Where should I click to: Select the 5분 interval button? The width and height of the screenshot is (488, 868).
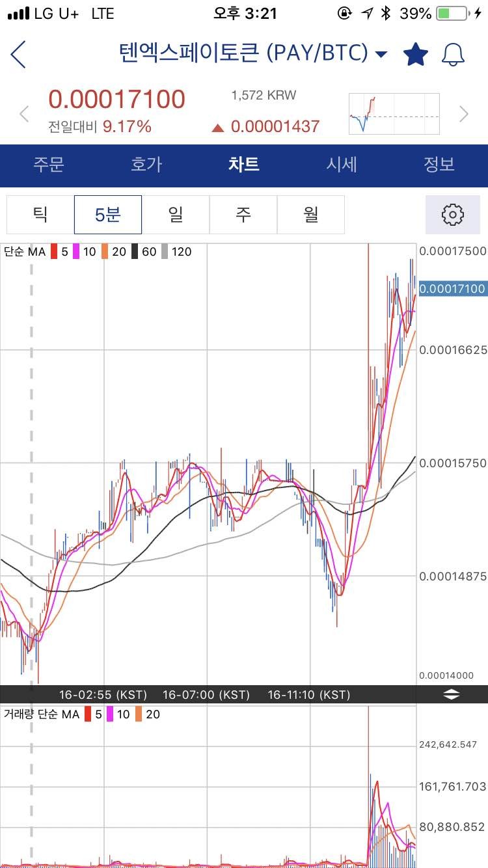coord(108,214)
